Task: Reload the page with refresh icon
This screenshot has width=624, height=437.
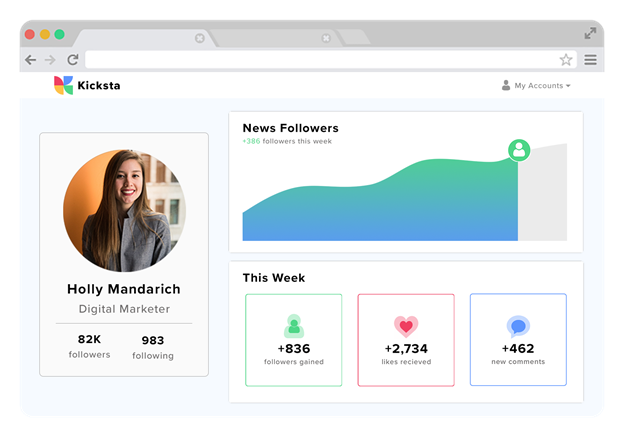Action: [x=73, y=60]
